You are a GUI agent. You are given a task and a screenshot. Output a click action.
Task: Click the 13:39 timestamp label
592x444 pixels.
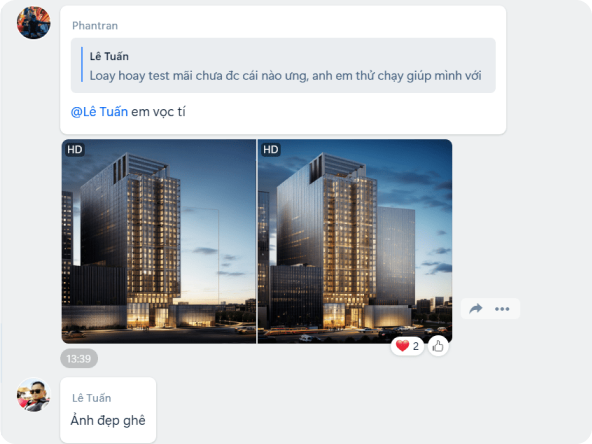[79, 358]
